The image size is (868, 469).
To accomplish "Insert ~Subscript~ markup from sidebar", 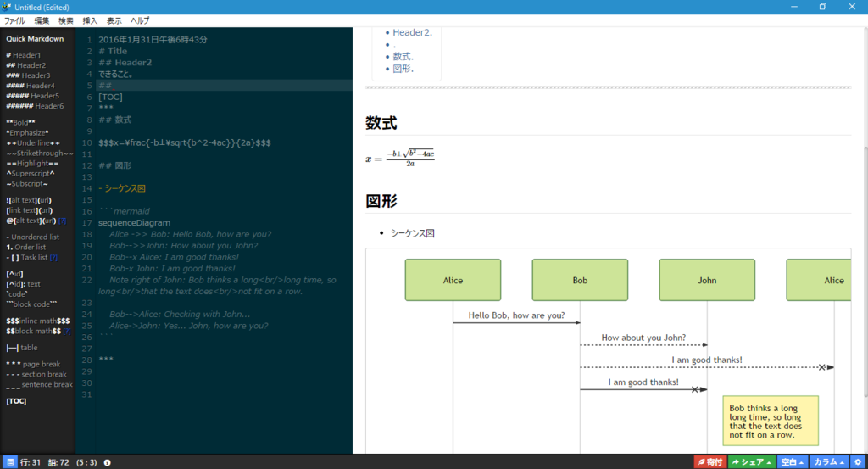I will tap(27, 183).
